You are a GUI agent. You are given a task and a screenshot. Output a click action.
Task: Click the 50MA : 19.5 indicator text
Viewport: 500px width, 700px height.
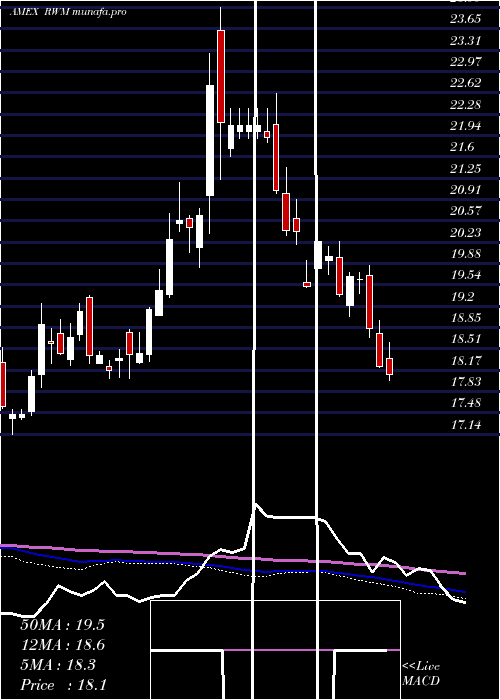click(x=62, y=625)
